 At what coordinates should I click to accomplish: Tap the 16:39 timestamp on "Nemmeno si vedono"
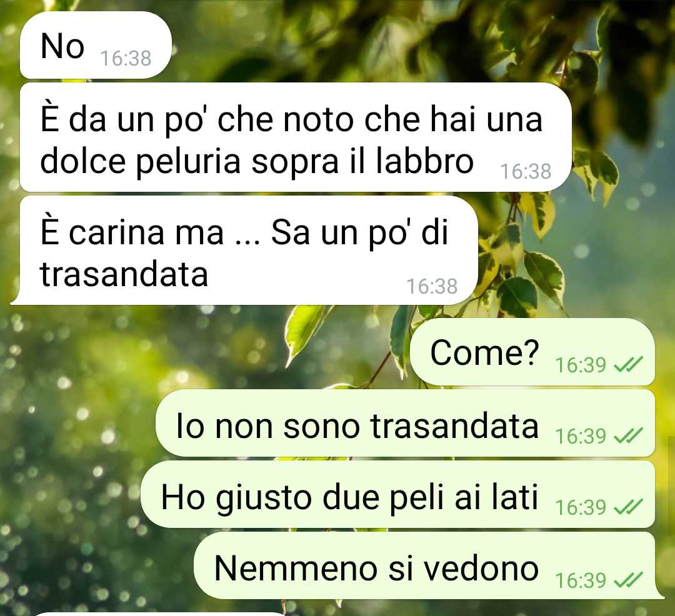tap(581, 580)
